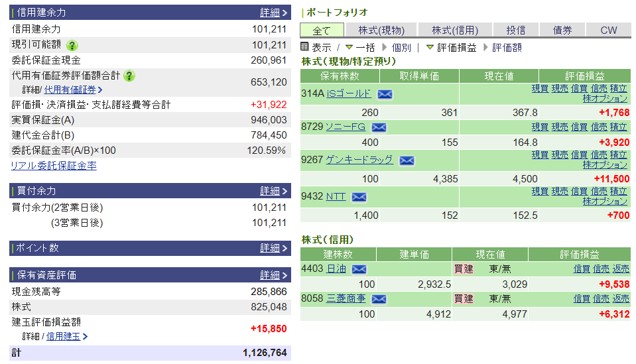Expand 保有資産評価 details
Screen dimensions: 636x364
tap(274, 275)
